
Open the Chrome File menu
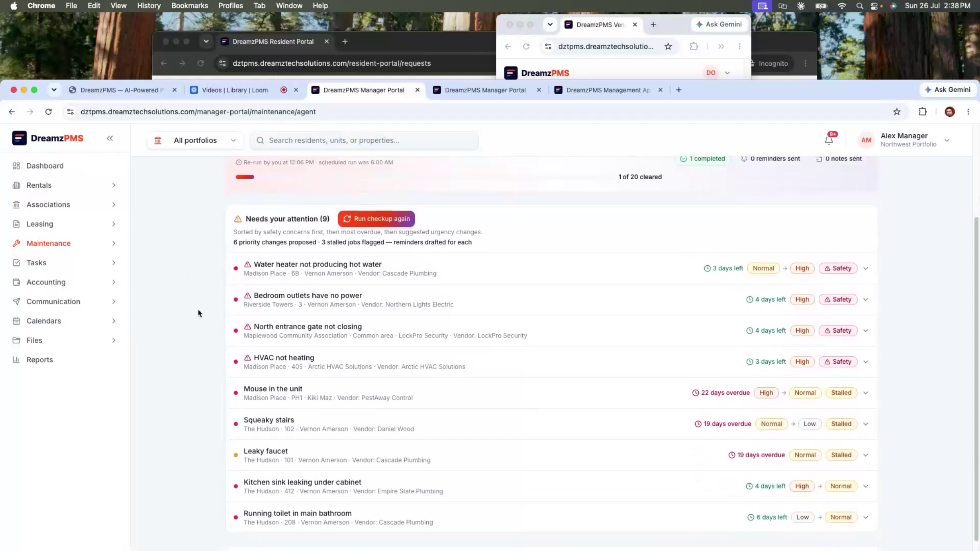[71, 6]
